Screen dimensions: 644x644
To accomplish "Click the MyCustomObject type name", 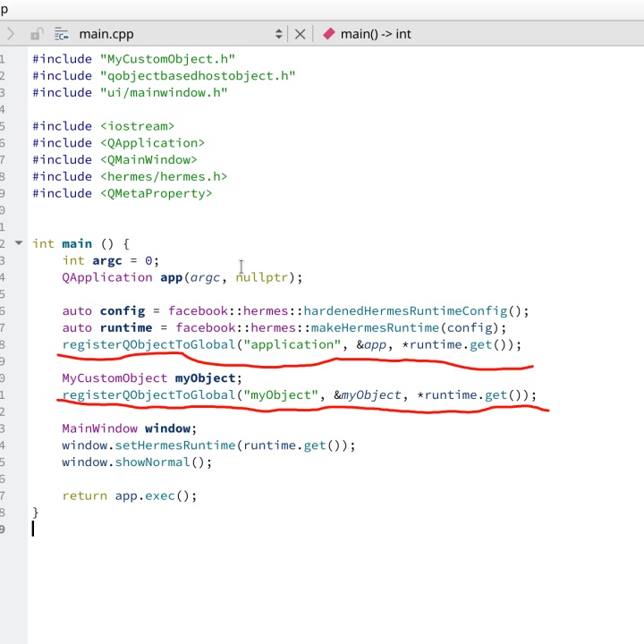I will (114, 378).
